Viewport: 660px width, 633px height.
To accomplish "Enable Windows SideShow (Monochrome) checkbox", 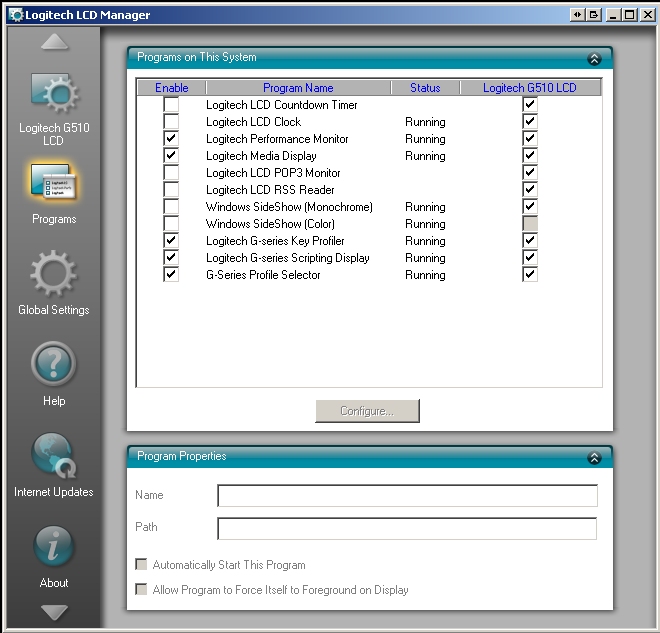I will pos(171,207).
